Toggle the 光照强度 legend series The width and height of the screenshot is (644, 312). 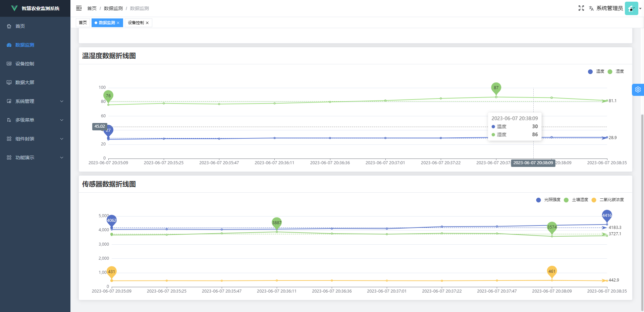click(548, 200)
